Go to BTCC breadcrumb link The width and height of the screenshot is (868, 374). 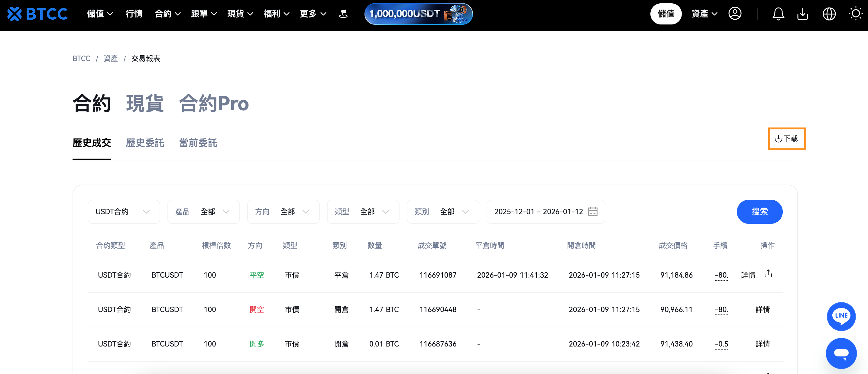81,59
